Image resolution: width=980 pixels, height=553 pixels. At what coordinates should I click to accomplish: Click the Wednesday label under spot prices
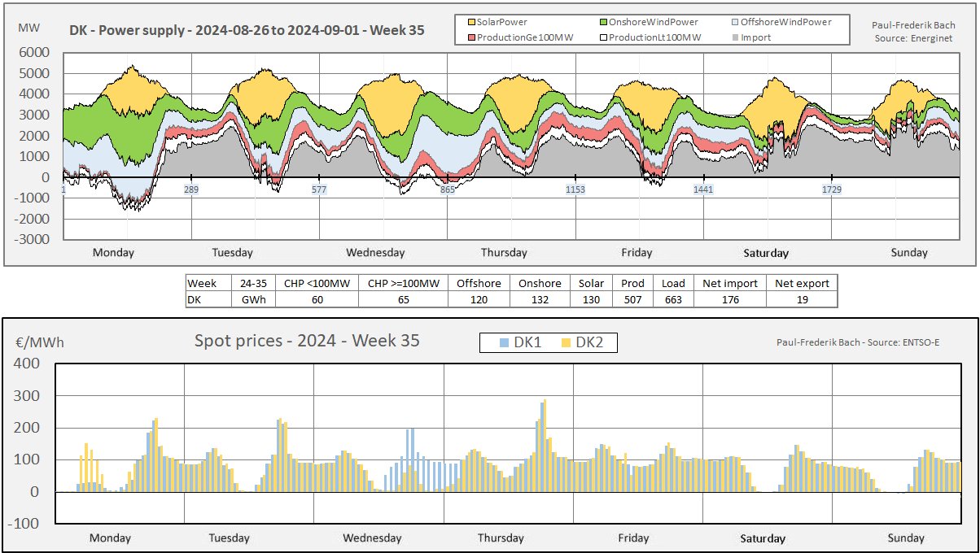coord(372,538)
